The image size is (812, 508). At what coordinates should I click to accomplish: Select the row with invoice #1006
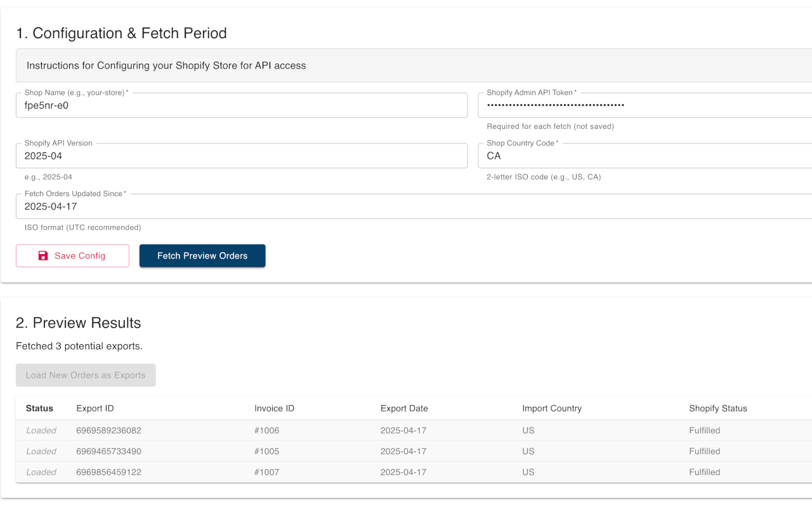click(406, 431)
